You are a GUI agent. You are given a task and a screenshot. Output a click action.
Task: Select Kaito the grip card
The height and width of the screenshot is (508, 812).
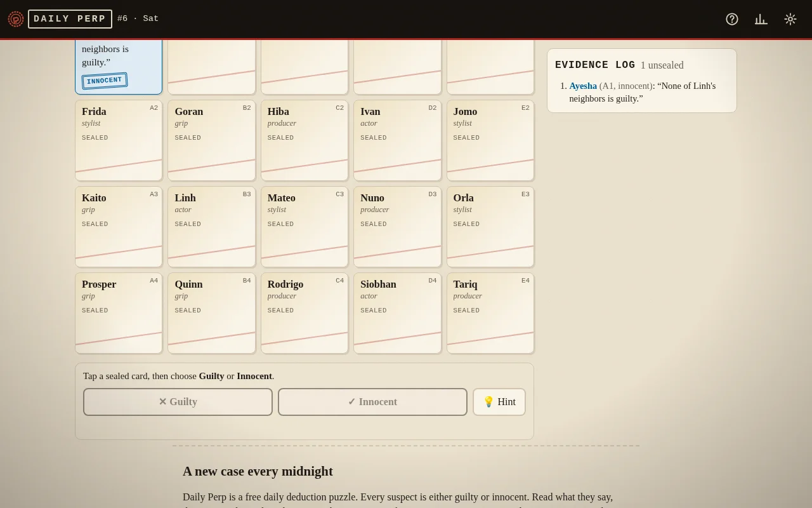pyautogui.click(x=119, y=227)
